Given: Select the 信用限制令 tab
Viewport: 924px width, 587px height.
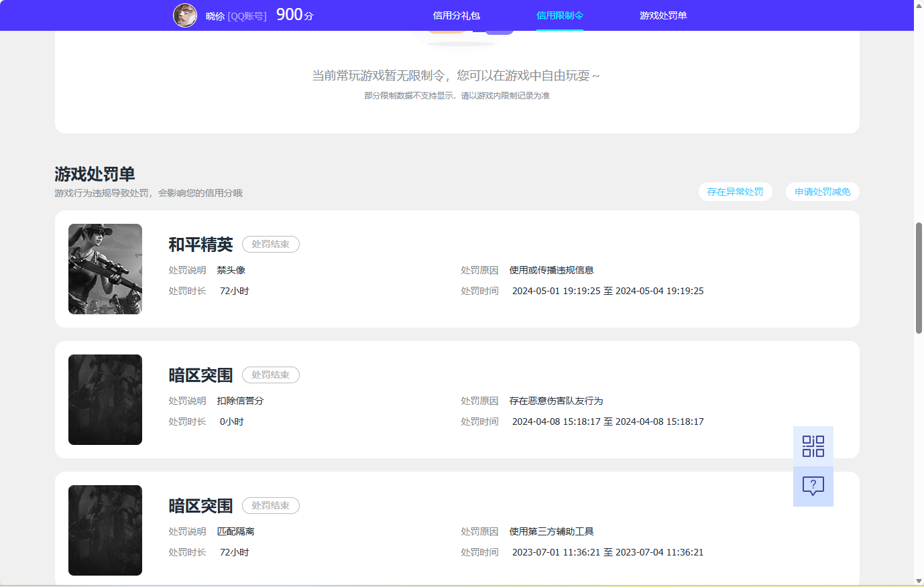Looking at the screenshot, I should point(560,15).
